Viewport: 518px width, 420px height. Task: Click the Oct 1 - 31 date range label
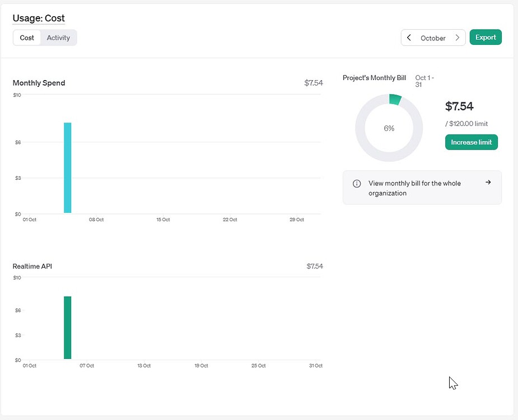click(x=424, y=81)
